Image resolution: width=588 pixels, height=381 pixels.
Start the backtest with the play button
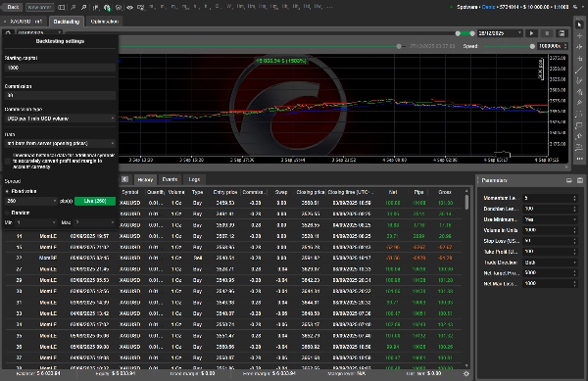click(531, 33)
